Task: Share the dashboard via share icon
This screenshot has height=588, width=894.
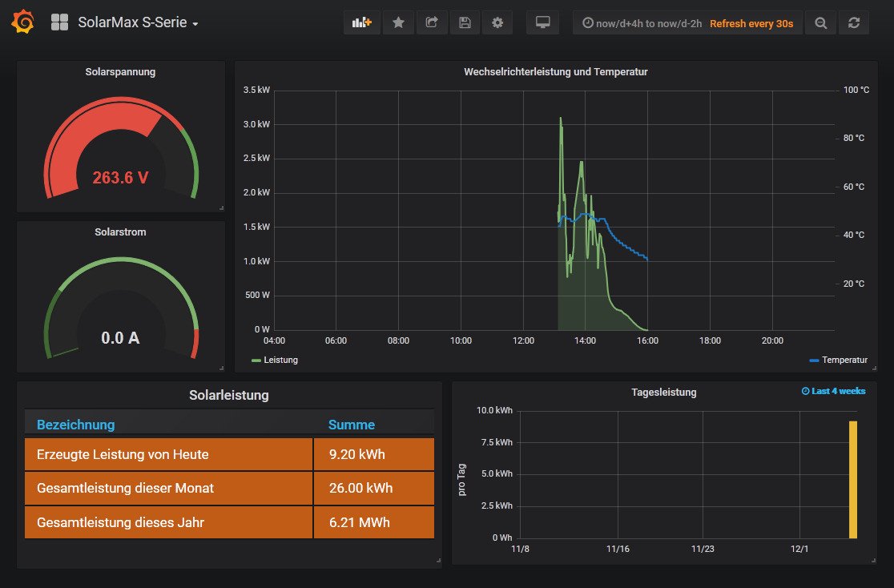Action: 432,22
